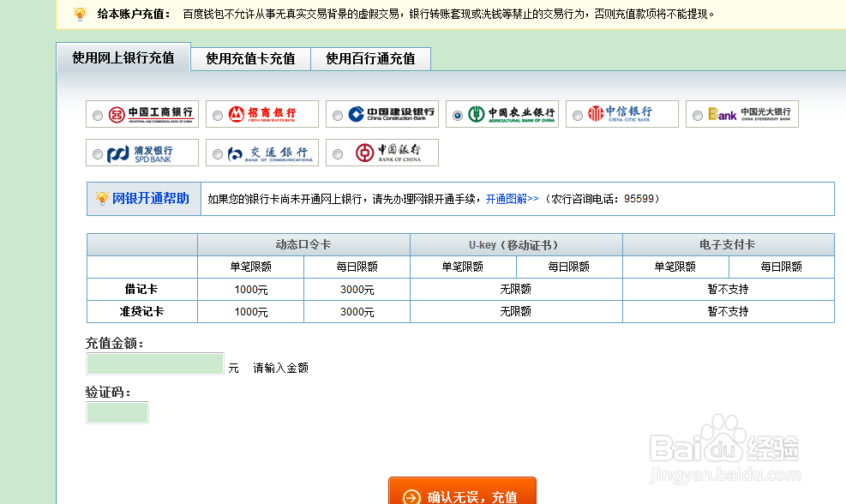
Task: Select the 中国光大银行 radio button
Action: (x=698, y=116)
